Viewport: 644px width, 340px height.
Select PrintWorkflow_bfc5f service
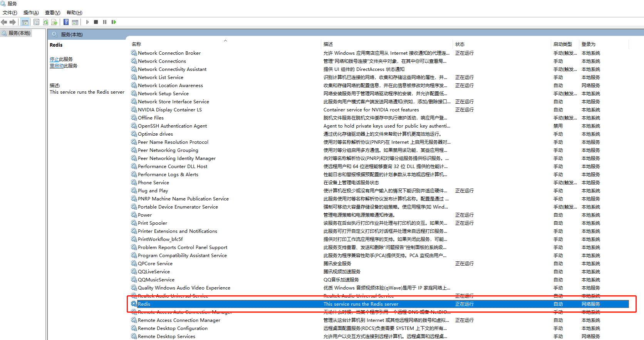click(160, 239)
